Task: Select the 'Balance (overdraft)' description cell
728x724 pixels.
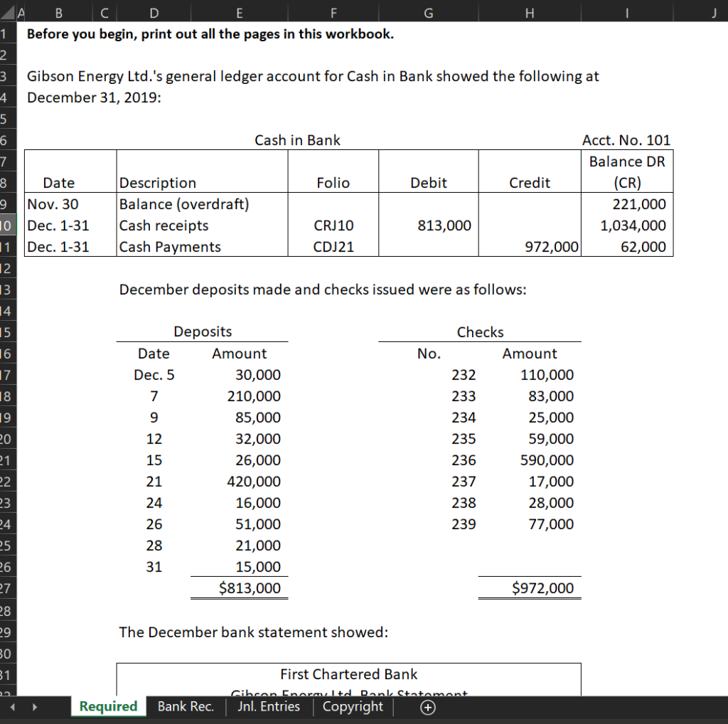Action: tap(202, 204)
